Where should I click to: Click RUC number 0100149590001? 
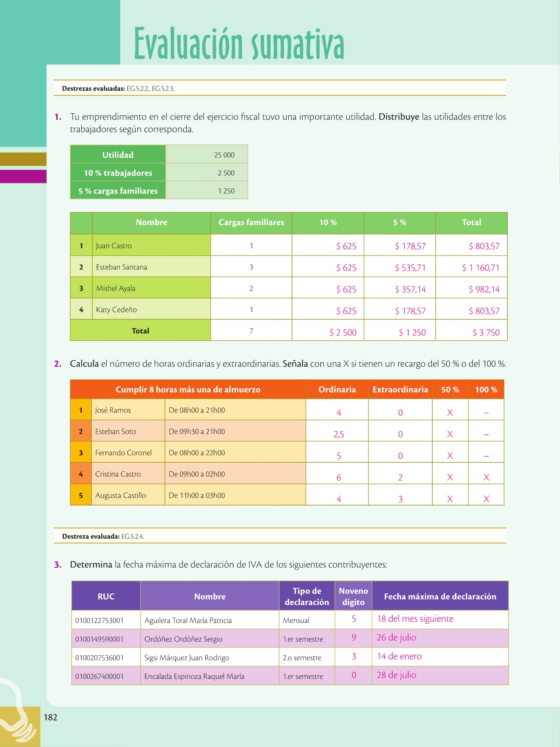tap(100, 639)
